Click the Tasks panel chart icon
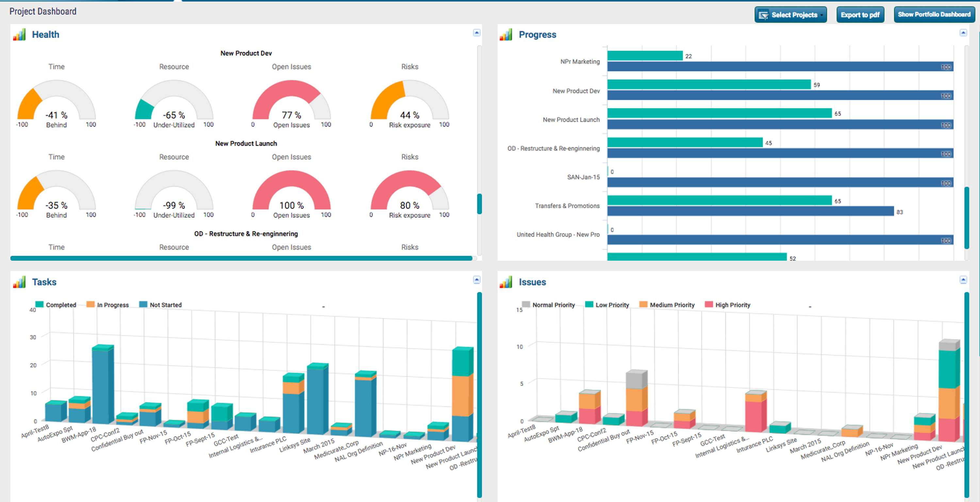The height and width of the screenshot is (502, 980). coord(19,282)
